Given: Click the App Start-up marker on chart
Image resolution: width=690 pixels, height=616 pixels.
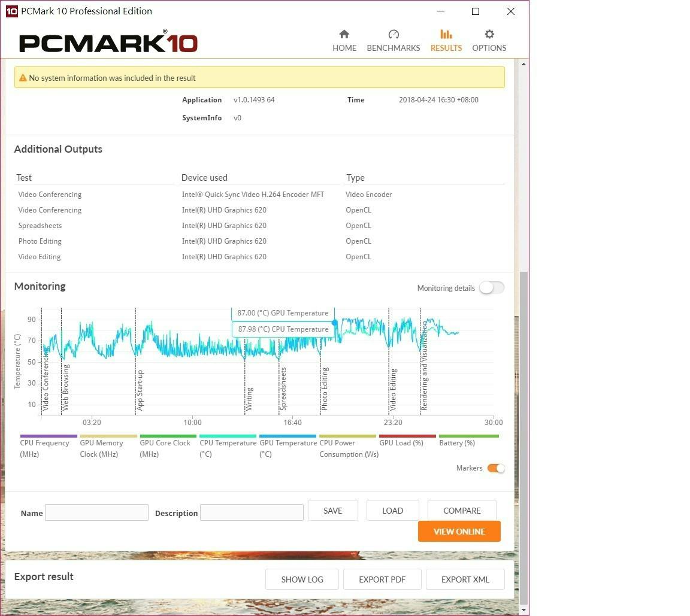Looking at the screenshot, I should pos(140,390).
